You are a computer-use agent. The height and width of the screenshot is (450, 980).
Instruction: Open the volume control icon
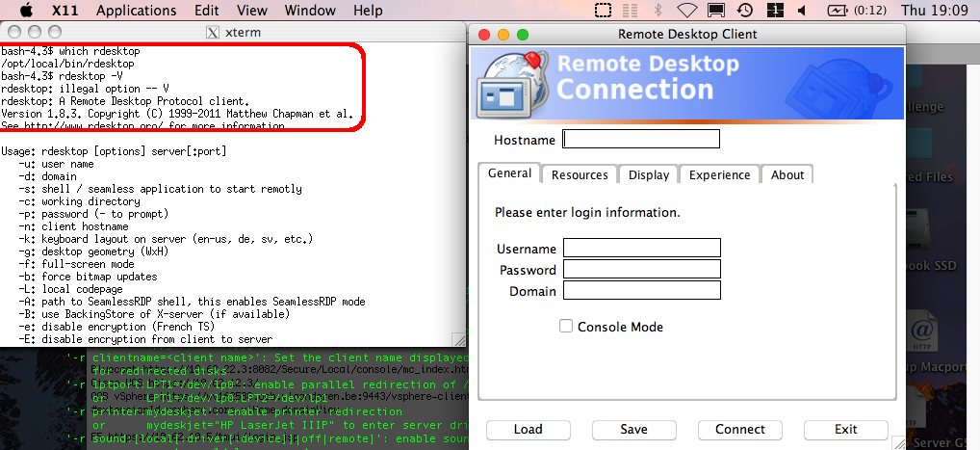[803, 10]
